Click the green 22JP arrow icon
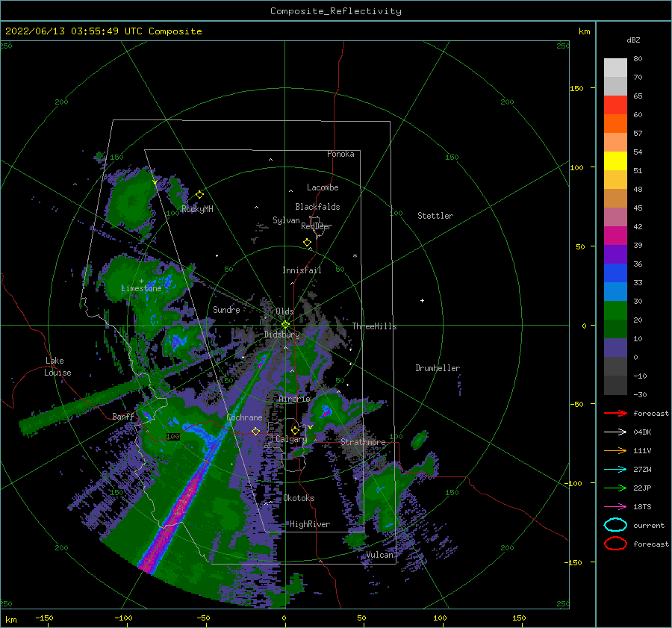 click(x=615, y=488)
